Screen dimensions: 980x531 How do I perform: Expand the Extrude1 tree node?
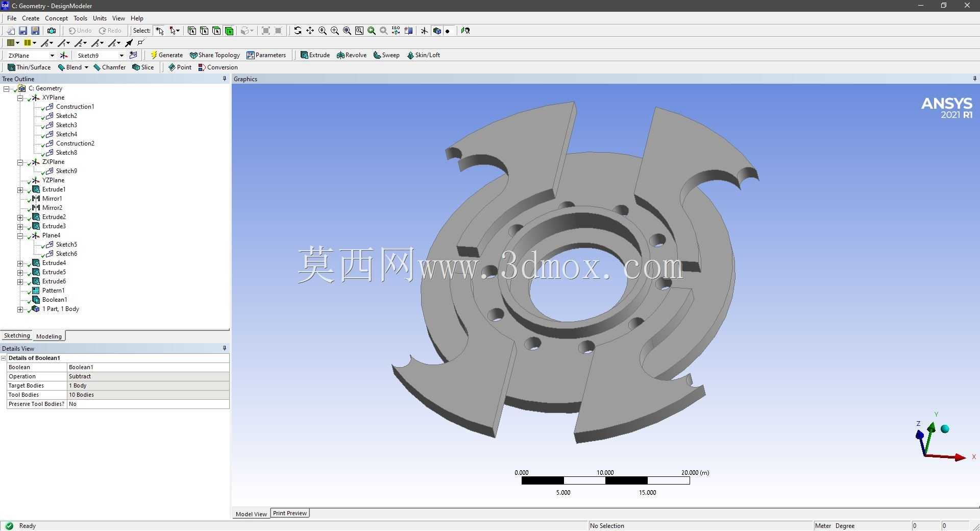20,190
